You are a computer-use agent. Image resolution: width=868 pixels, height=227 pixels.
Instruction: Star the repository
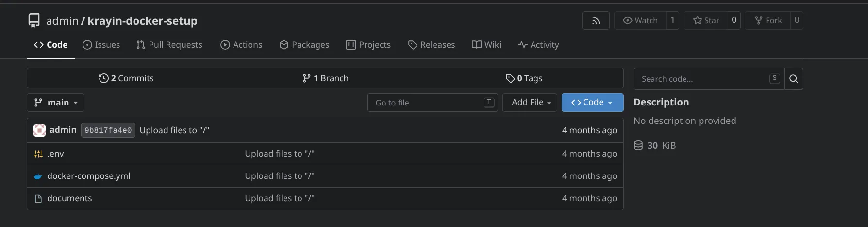706,20
